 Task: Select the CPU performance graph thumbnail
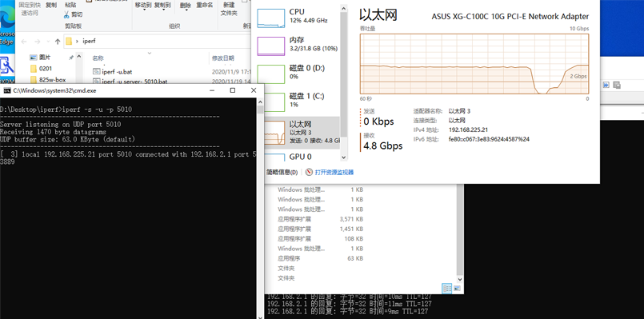(x=270, y=18)
